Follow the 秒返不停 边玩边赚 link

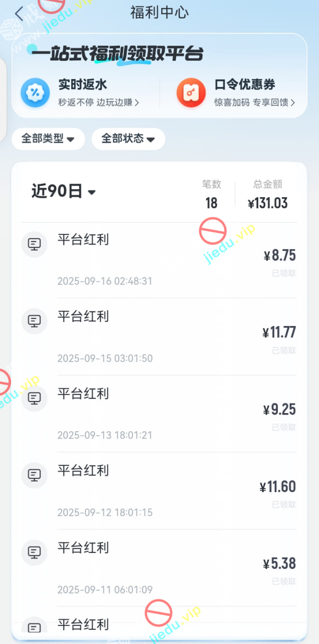click(98, 103)
